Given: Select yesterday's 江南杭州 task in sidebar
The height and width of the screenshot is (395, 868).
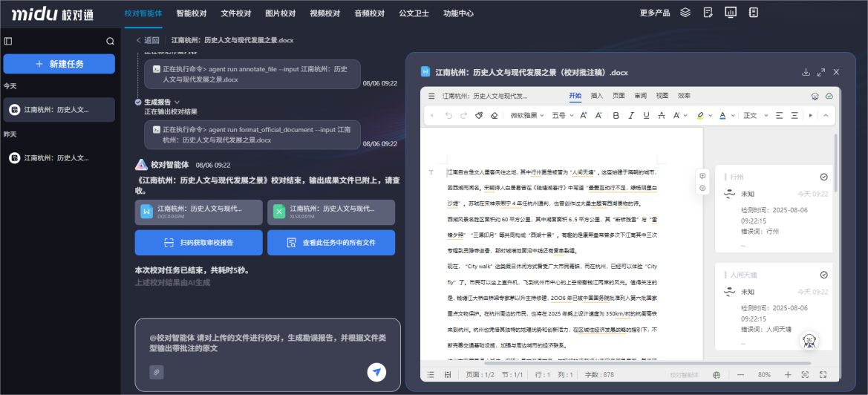Looking at the screenshot, I should pyautogui.click(x=59, y=157).
